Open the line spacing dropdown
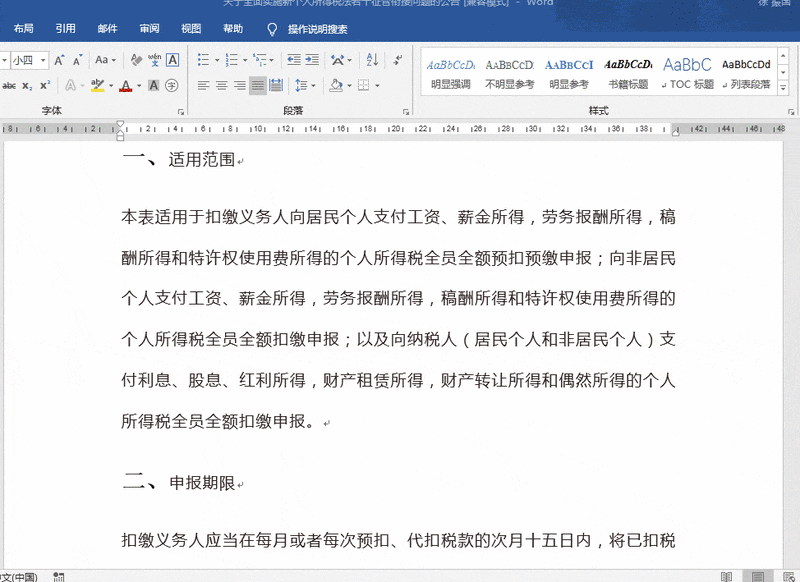The height and width of the screenshot is (582, 800). (x=313, y=84)
